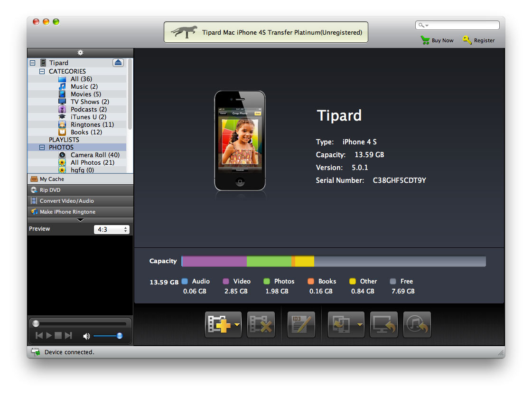This screenshot has height=396, width=532.
Task: Collapse the Tipard device tree node
Action: click(x=33, y=63)
